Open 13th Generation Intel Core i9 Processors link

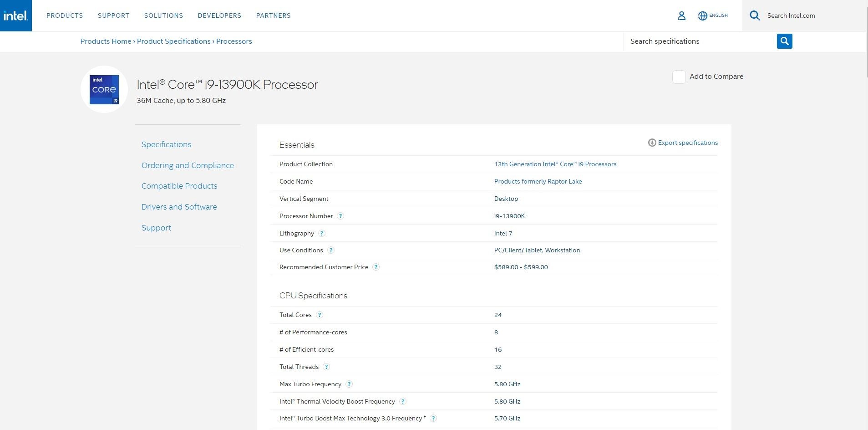(x=555, y=164)
